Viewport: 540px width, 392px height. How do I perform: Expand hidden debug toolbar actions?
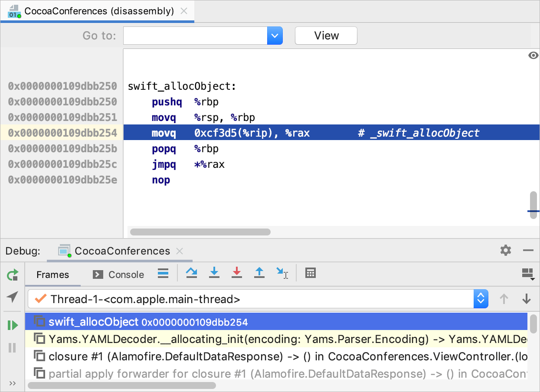pyautogui.click(x=12, y=383)
